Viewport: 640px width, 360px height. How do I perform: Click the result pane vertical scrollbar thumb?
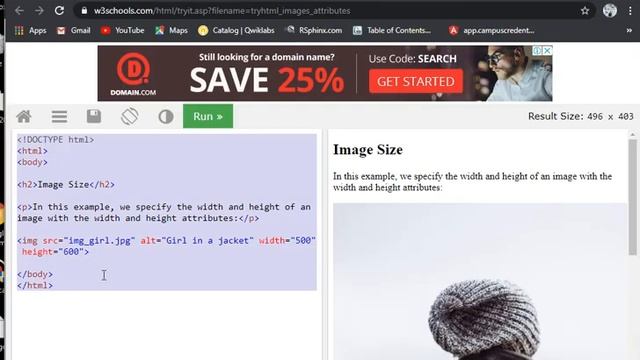633,197
